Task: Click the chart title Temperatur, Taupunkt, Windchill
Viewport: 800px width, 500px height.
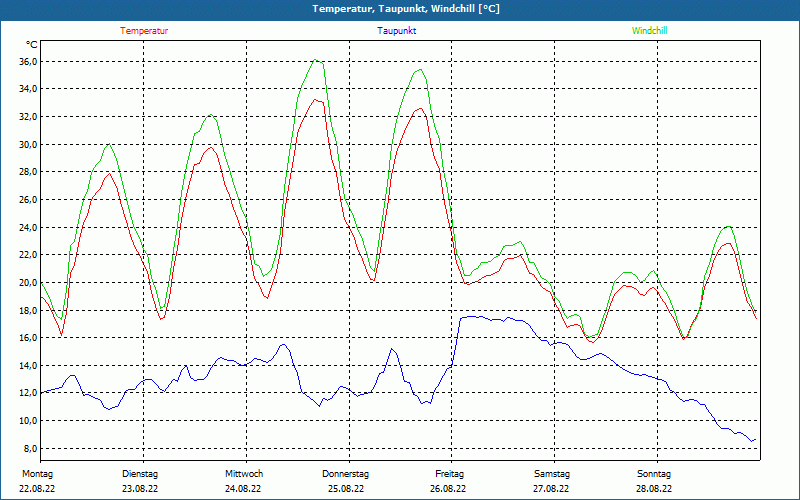Action: [406, 9]
